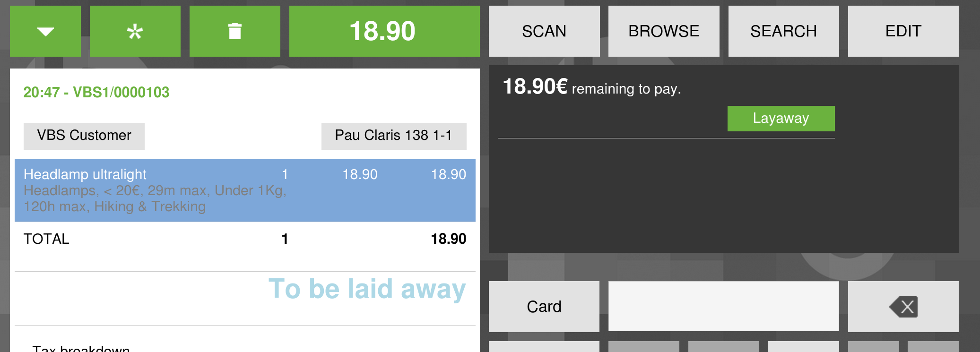
Task: Select the Headlamp ultralight line item
Action: tap(245, 190)
